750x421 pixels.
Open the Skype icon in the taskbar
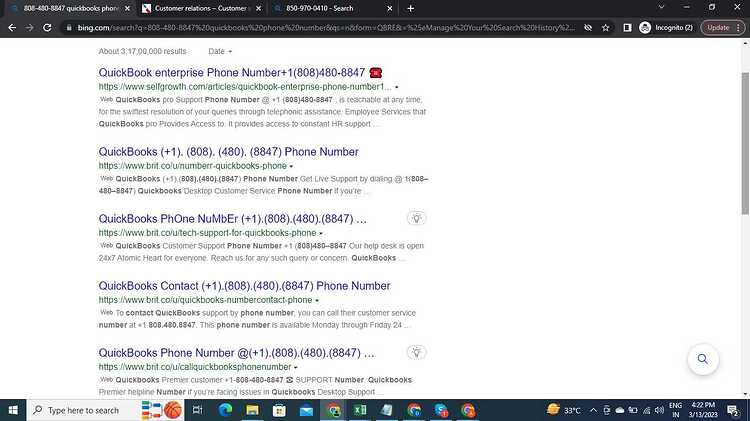coord(441,410)
